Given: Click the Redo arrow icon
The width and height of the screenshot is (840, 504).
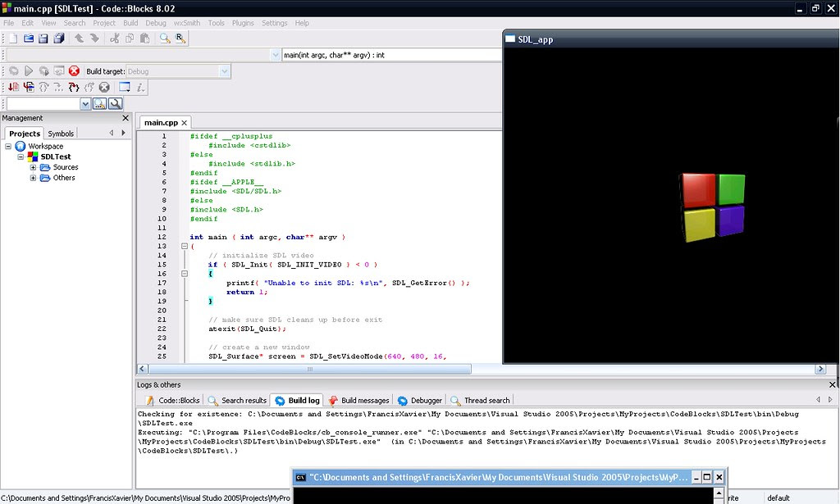Looking at the screenshot, I should pyautogui.click(x=94, y=39).
